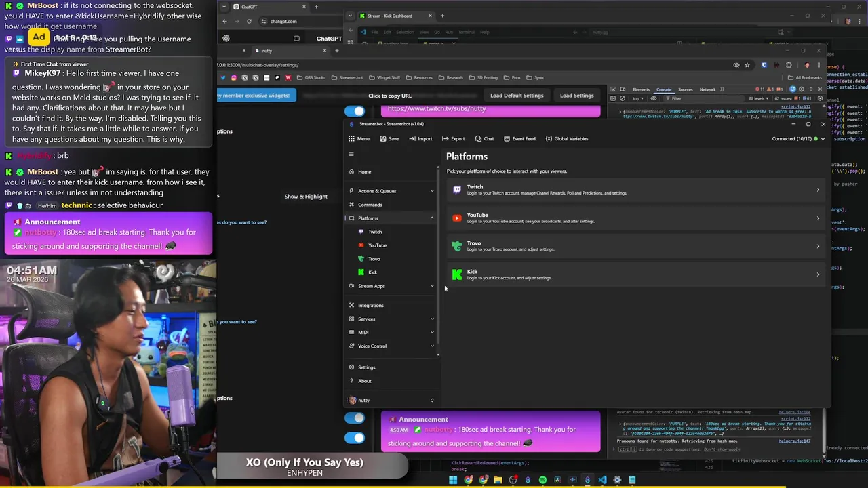Click the Trovo logo icon on the platform card
This screenshot has width=868, height=488.
457,246
